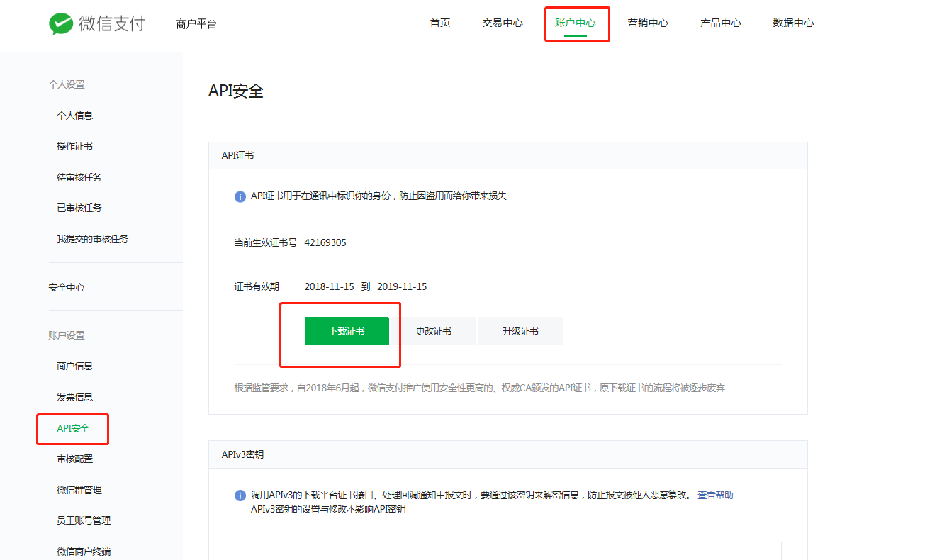Image resolution: width=937 pixels, height=560 pixels.
Task: Select 微信商户终端 in the sidebar
Action: pos(84,551)
